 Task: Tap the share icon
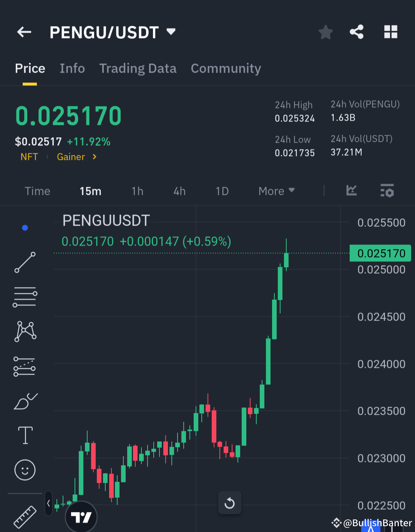(356, 32)
